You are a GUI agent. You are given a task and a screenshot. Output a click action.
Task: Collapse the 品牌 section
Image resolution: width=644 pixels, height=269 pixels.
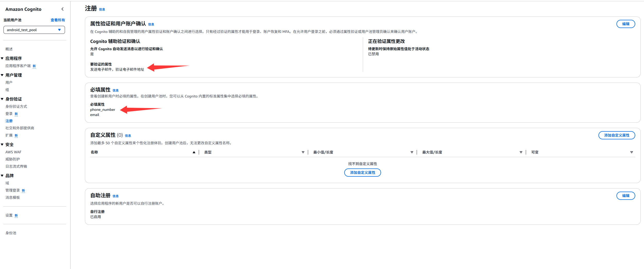tap(2, 176)
